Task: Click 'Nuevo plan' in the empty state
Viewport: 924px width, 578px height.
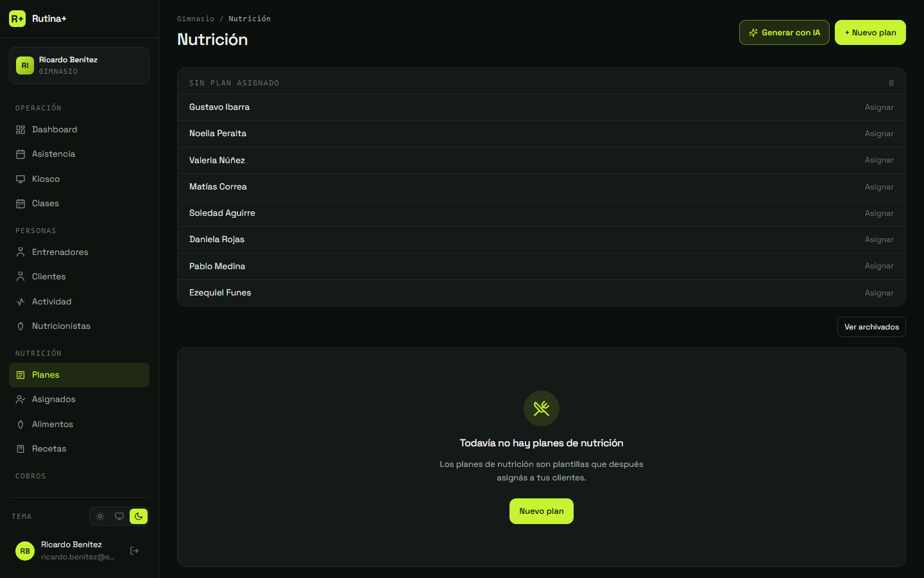Action: pos(542,511)
